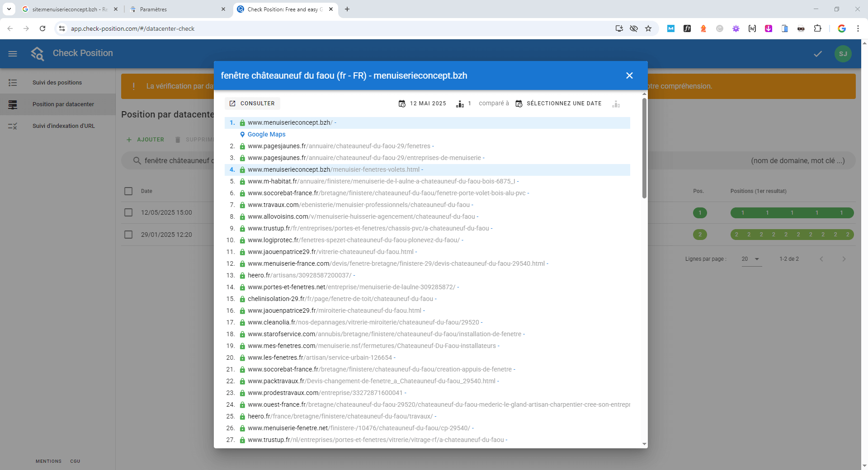Image resolution: width=868 pixels, height=470 pixels.
Task: Open the Extensions puzzle icon
Action: pyautogui.click(x=817, y=28)
